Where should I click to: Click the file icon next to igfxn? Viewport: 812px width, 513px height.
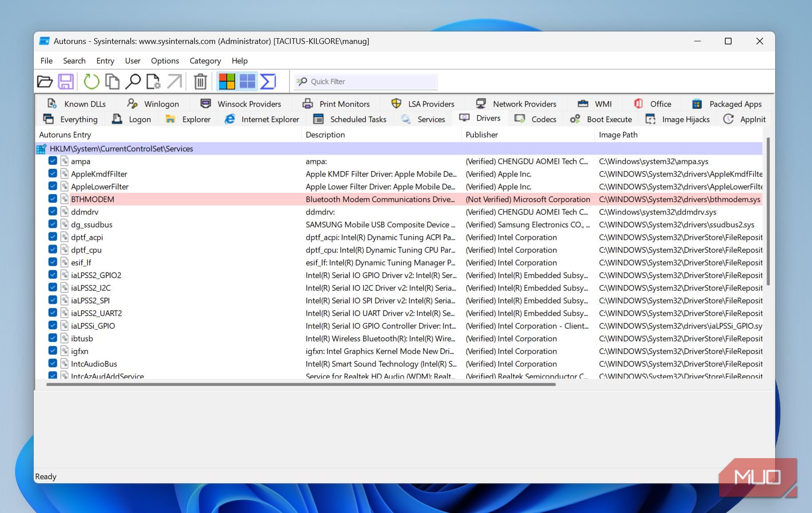(x=64, y=351)
